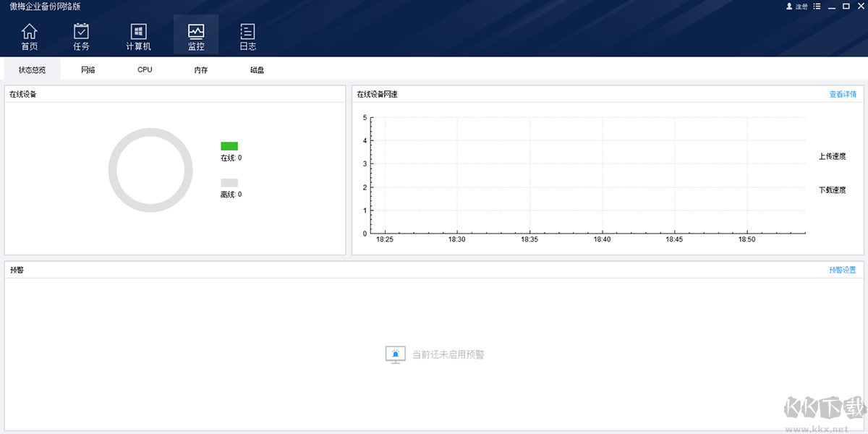Image resolution: width=868 pixels, height=434 pixels.
Task: Open the 计算机 (Computers) icon
Action: (x=137, y=35)
